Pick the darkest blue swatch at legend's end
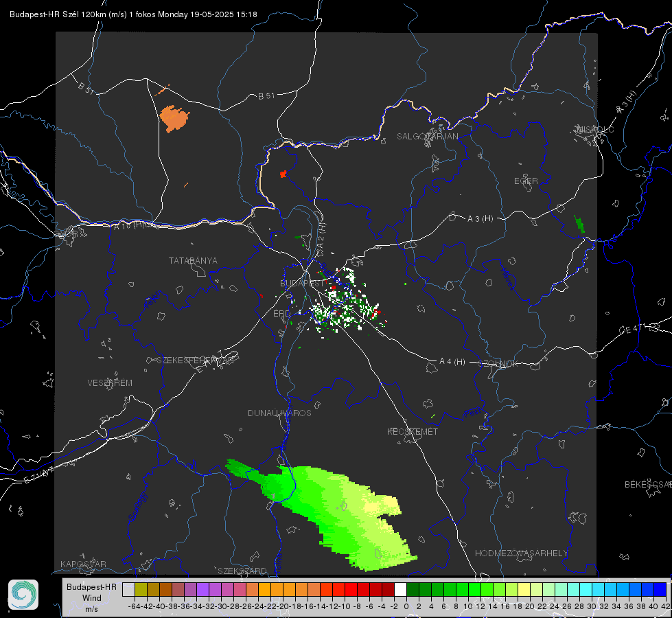Image resolution: width=672 pixels, height=618 pixels. 660,590
